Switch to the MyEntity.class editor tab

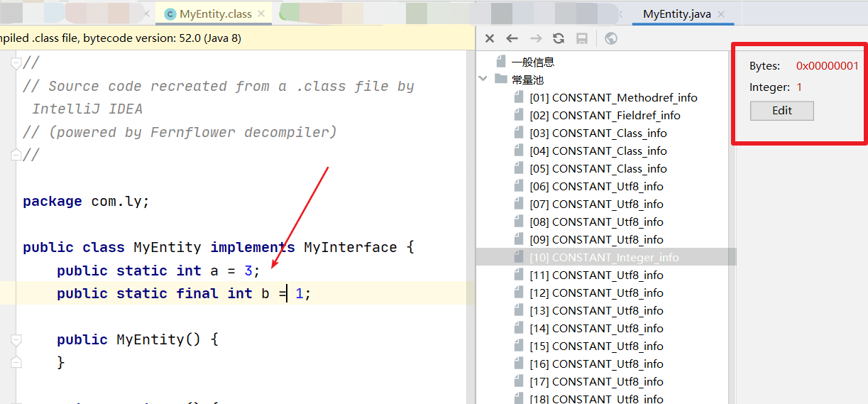[215, 13]
